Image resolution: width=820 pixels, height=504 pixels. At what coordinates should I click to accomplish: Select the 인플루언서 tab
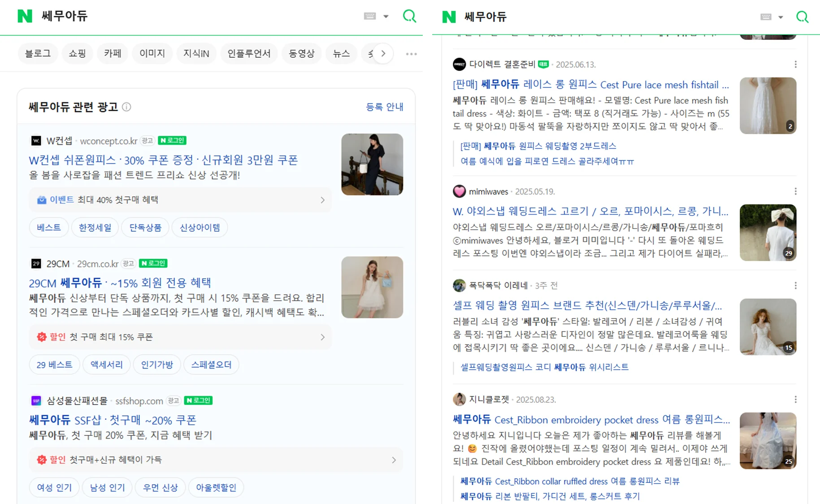point(249,54)
